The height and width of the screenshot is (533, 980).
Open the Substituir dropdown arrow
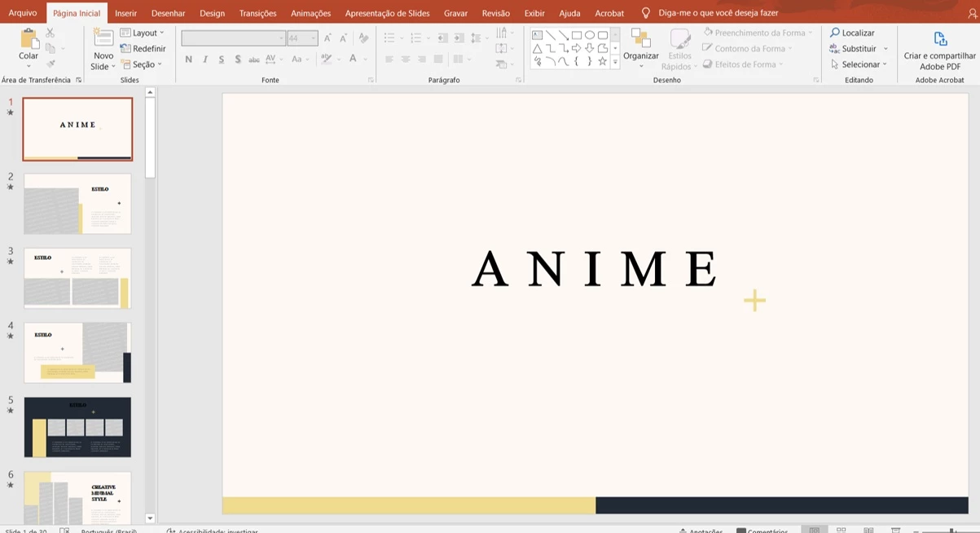pyautogui.click(x=886, y=49)
